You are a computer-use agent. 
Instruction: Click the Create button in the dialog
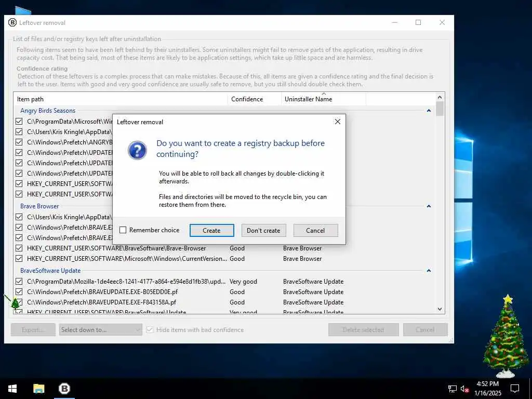[x=212, y=230]
